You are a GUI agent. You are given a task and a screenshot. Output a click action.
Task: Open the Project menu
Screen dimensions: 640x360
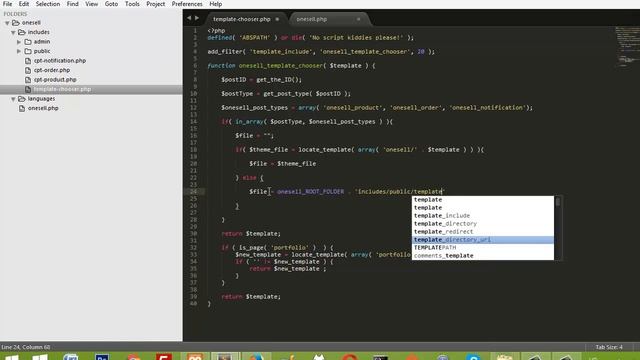[156, 4]
